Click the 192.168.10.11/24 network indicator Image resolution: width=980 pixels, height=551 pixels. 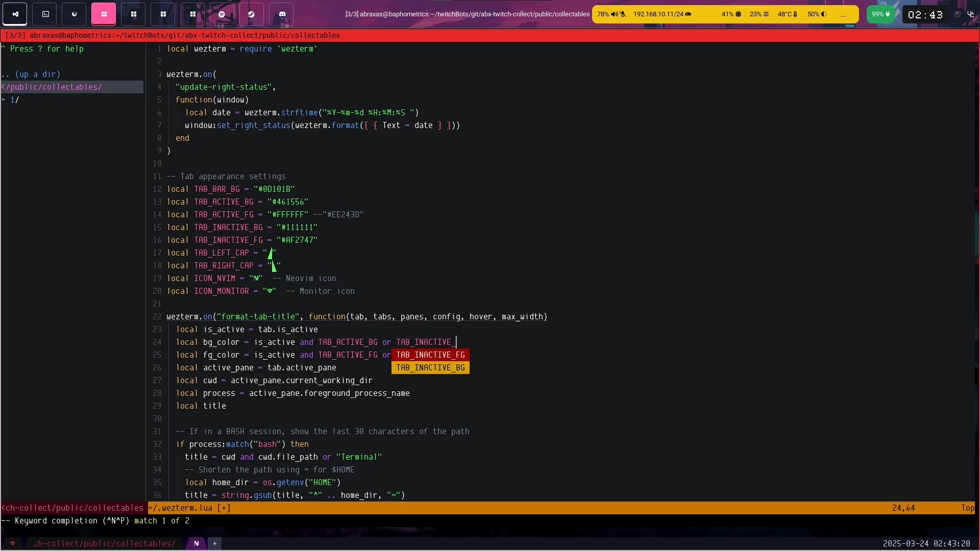662,14
